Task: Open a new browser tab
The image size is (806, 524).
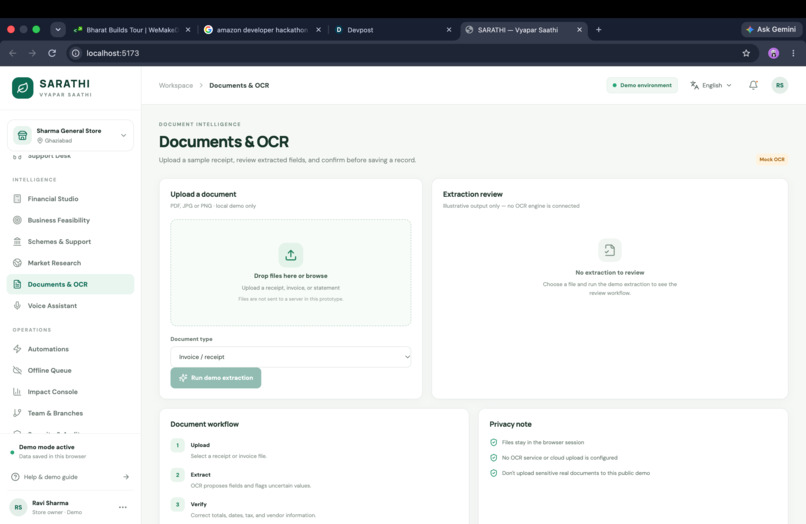Action: [x=598, y=30]
